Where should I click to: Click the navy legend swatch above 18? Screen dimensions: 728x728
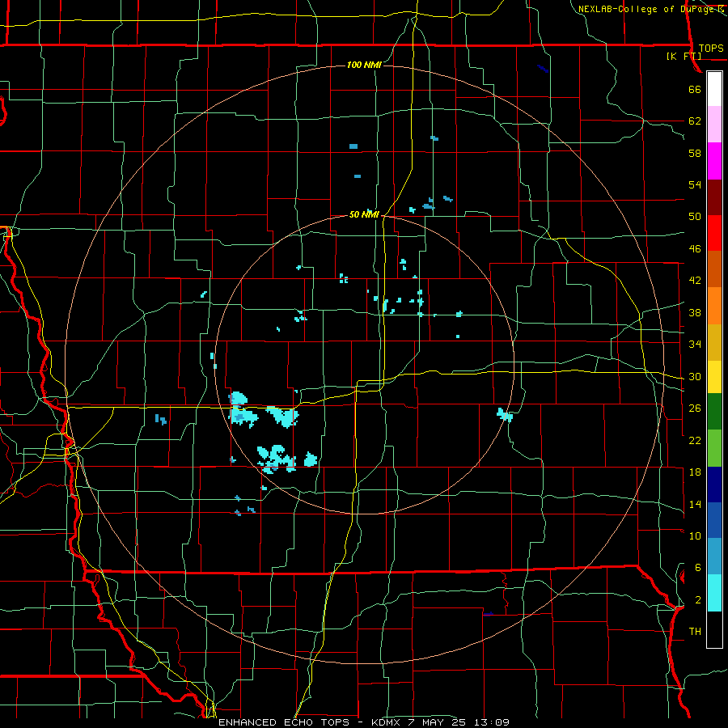pyautogui.click(x=714, y=485)
